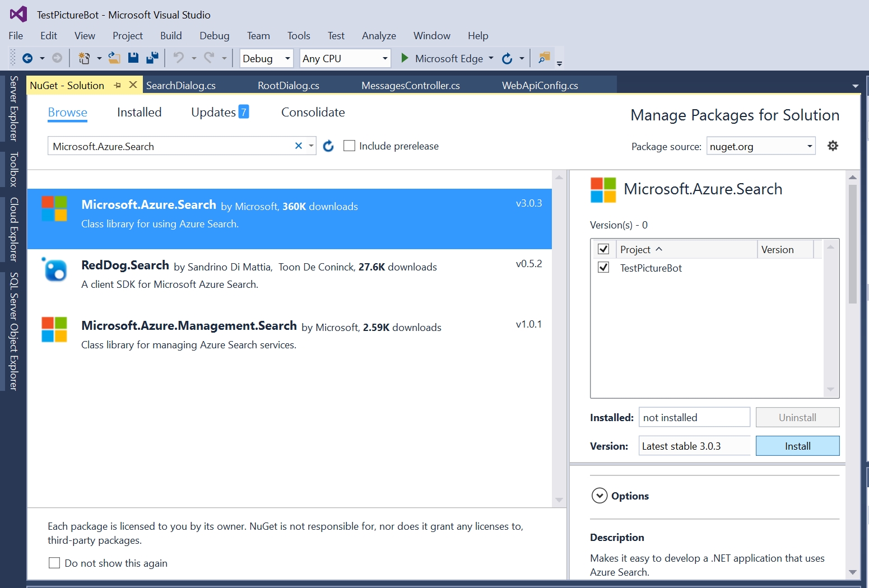
Task: Pin the NuGet - Solution tab
Action: (x=117, y=85)
